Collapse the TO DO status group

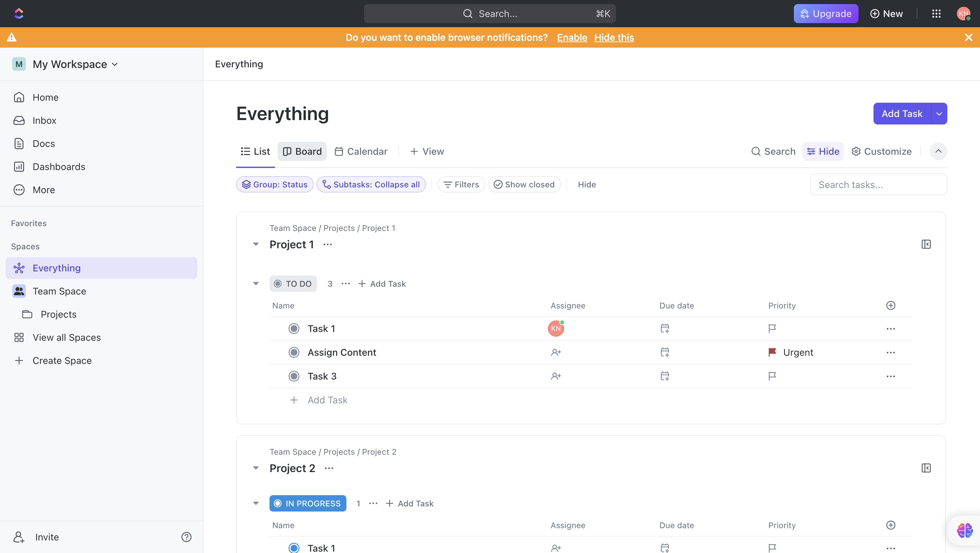pyautogui.click(x=256, y=284)
